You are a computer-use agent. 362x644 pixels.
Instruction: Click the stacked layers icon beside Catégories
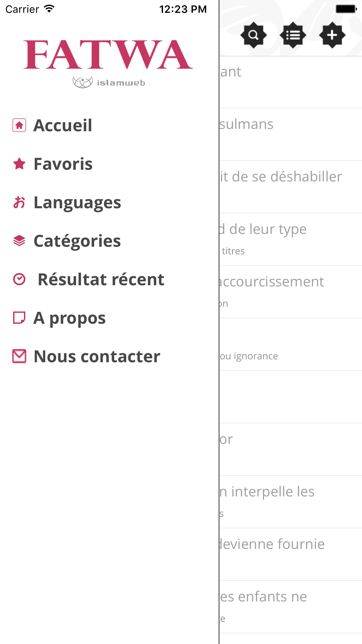[19, 241]
